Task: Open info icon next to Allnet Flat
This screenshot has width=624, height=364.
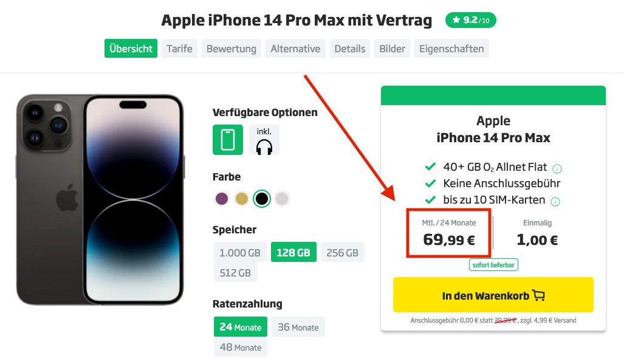Action: [x=557, y=169]
